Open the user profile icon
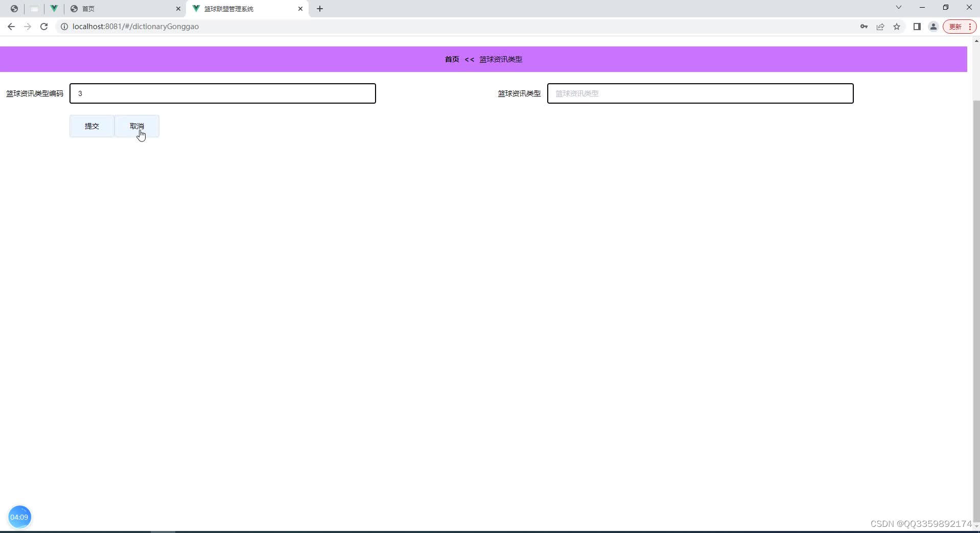The width and height of the screenshot is (980, 533). [934, 27]
